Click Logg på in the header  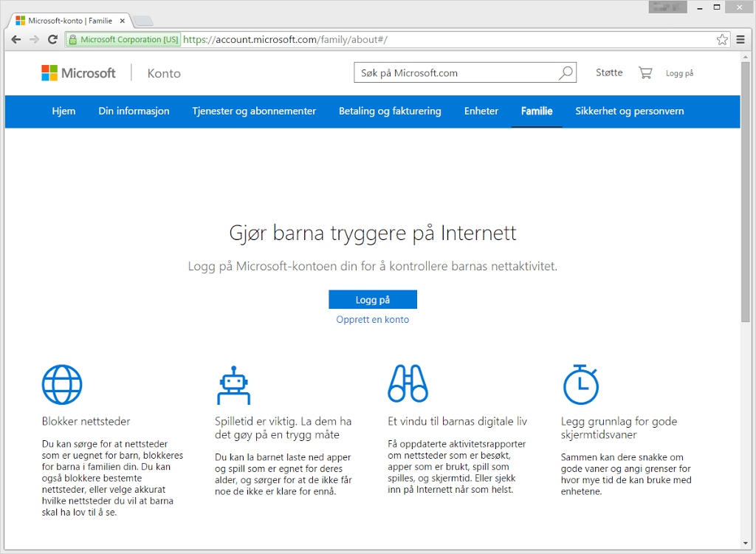[x=679, y=73]
